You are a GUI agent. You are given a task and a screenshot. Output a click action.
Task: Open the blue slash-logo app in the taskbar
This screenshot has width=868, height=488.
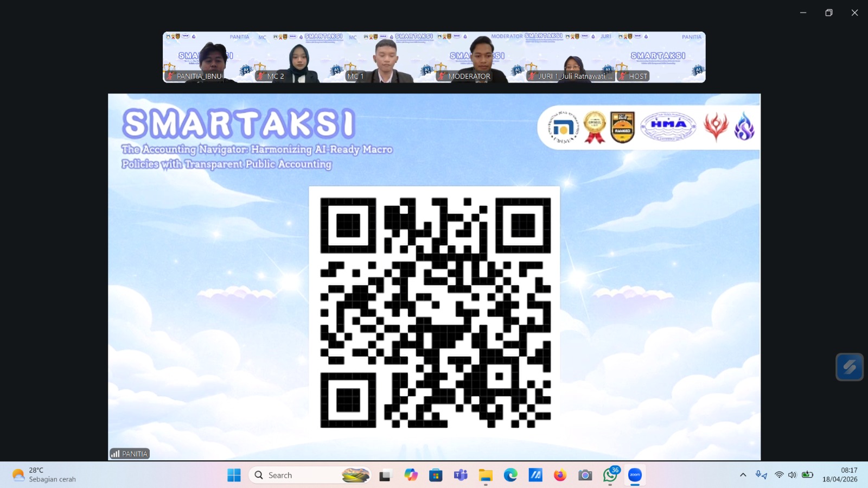pos(535,475)
